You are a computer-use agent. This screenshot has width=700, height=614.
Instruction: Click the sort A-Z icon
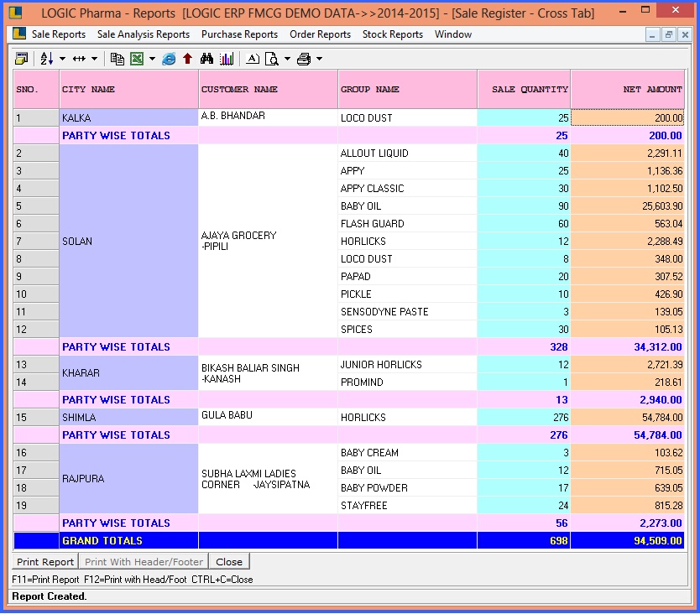pos(46,59)
